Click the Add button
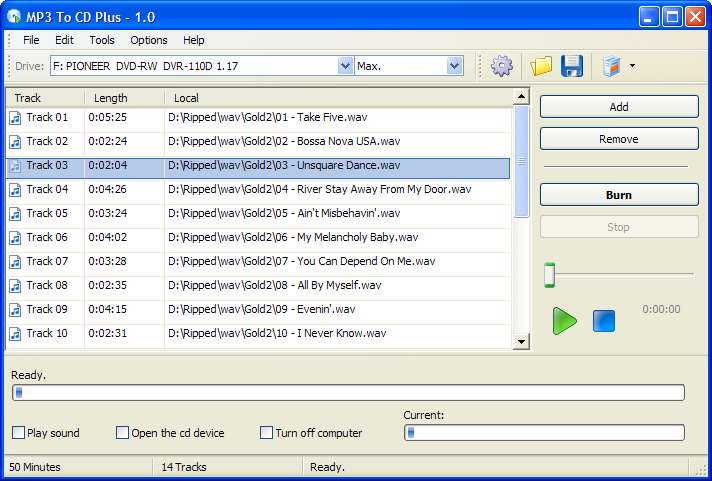The image size is (712, 481). (619, 107)
